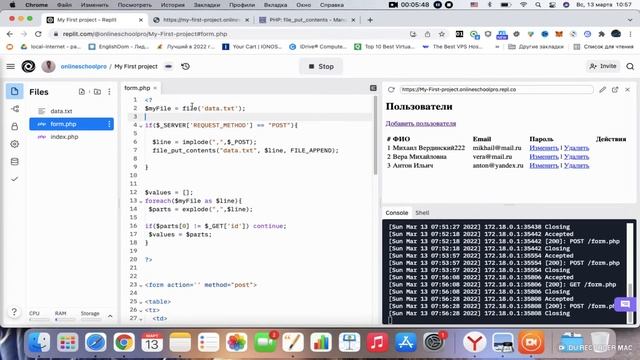
Task: Open the Version control sidebar icon
Action: click(x=15, y=109)
